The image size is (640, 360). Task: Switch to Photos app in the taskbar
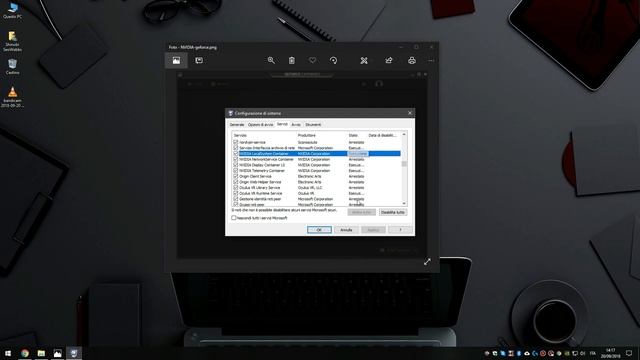pyautogui.click(x=58, y=353)
